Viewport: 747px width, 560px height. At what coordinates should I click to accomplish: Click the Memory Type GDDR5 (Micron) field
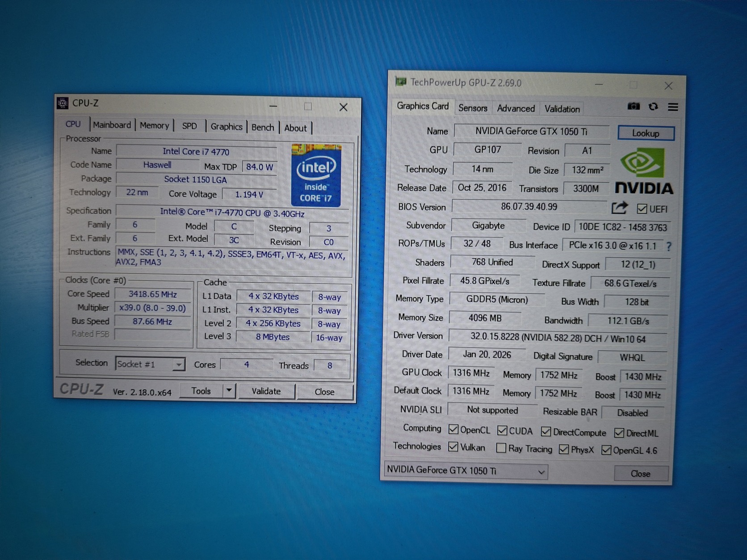pos(497,299)
